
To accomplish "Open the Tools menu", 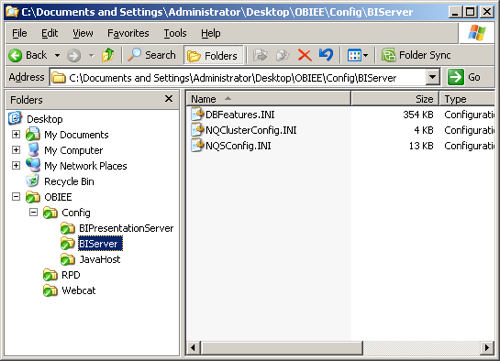I will pos(175,33).
